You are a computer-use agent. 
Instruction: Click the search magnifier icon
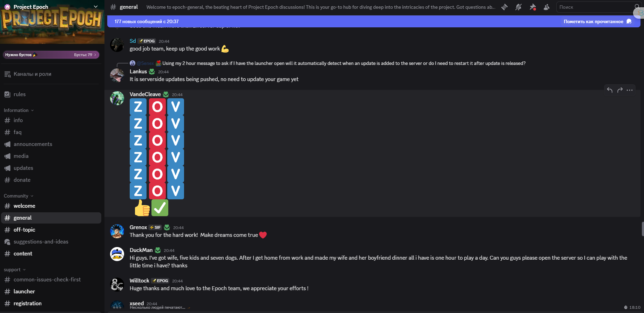pyautogui.click(x=637, y=7)
